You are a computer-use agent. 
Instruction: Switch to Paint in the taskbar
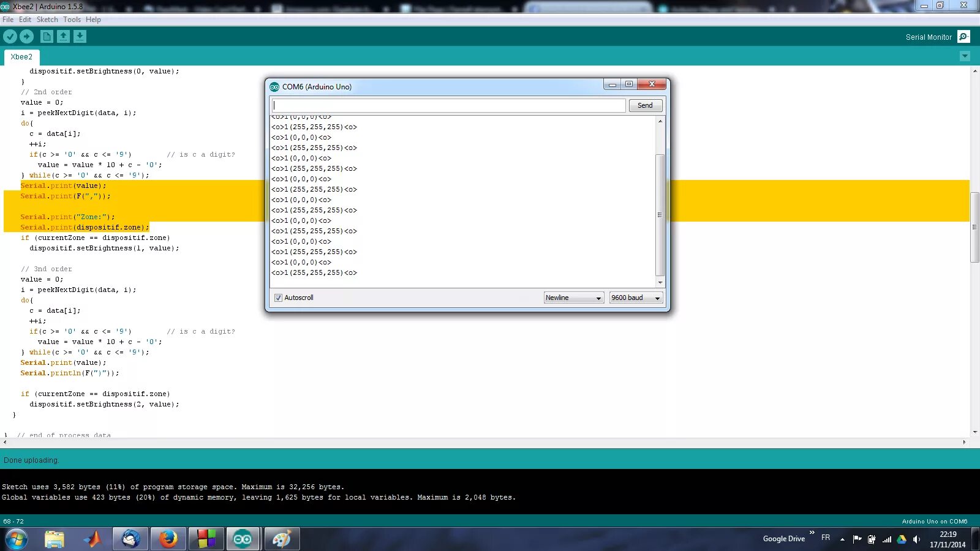click(281, 539)
